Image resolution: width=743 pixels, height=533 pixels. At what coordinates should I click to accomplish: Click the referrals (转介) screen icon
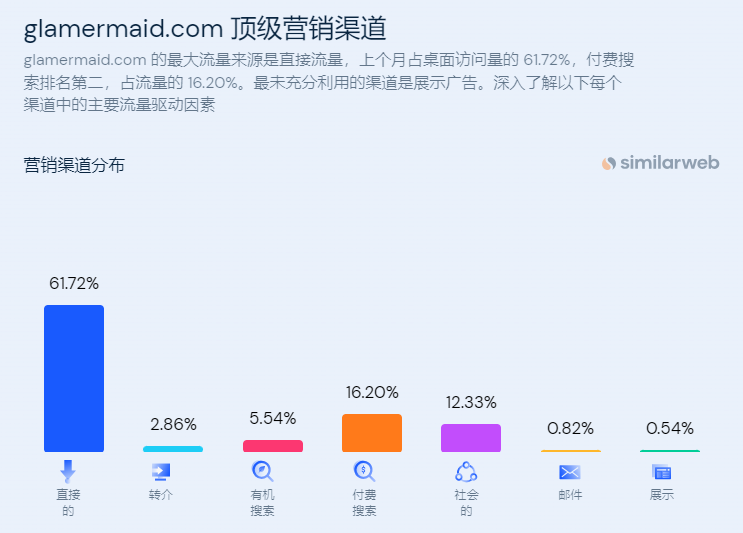pyautogui.click(x=161, y=472)
